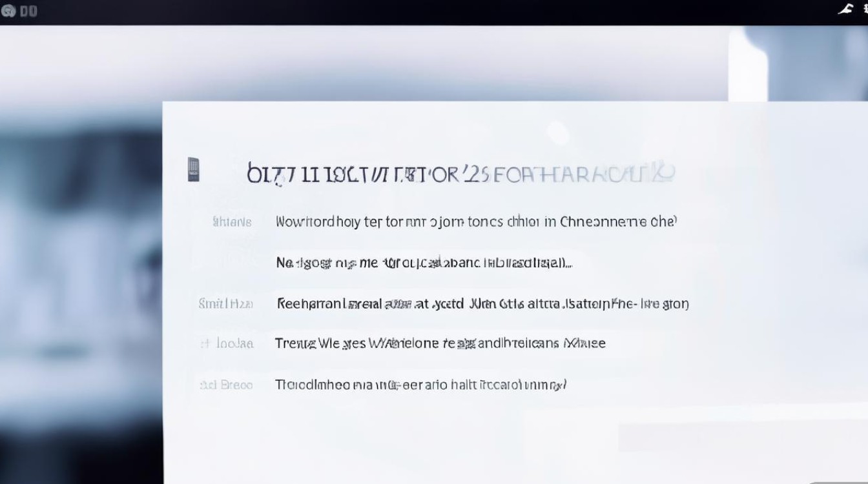Select the gray "Ad Breoo" label in the left column

[226, 385]
